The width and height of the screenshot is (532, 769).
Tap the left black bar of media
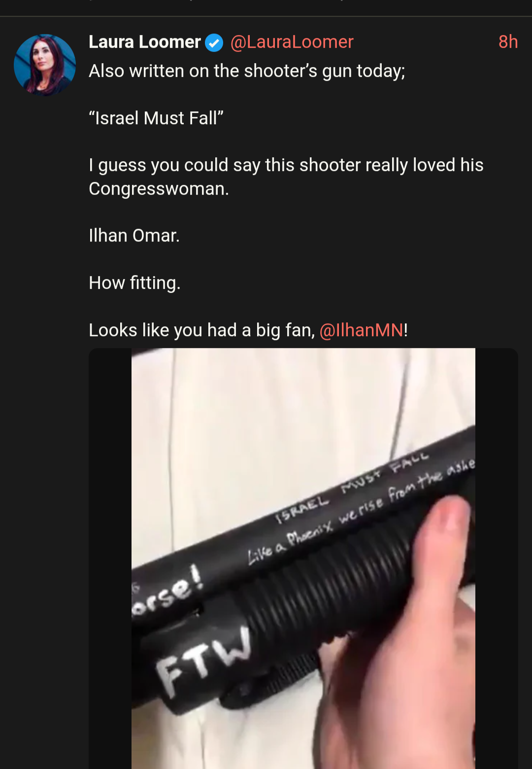(110, 559)
